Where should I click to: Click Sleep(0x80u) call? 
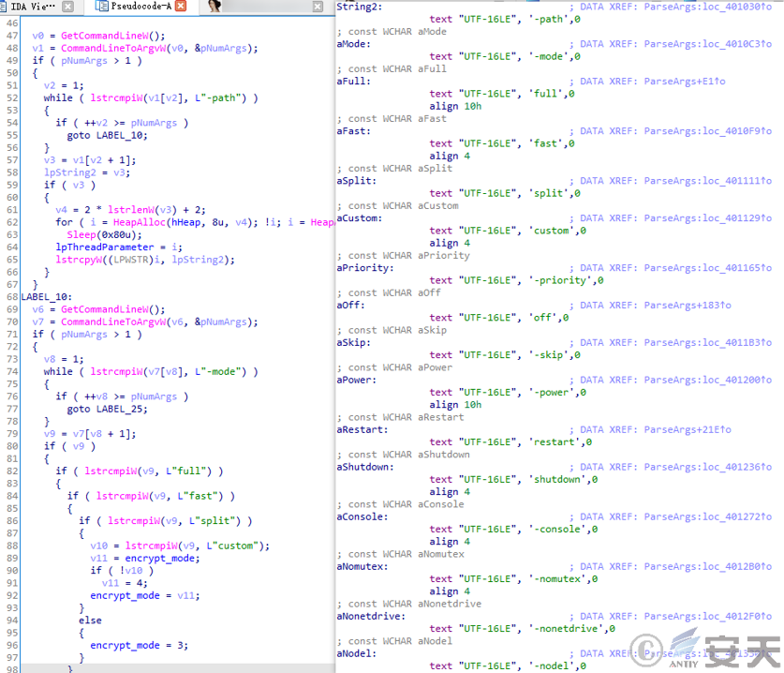click(105, 234)
